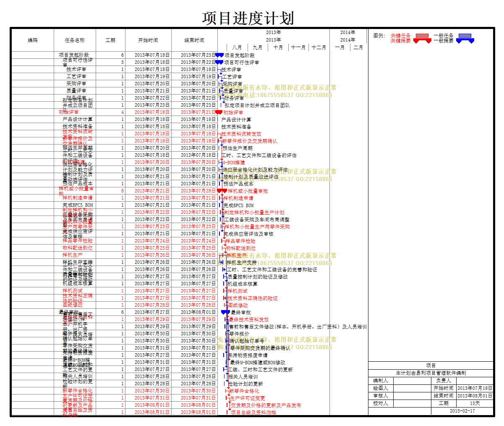Select the 任务名称 column header
The image size is (504, 426).
(75, 40)
